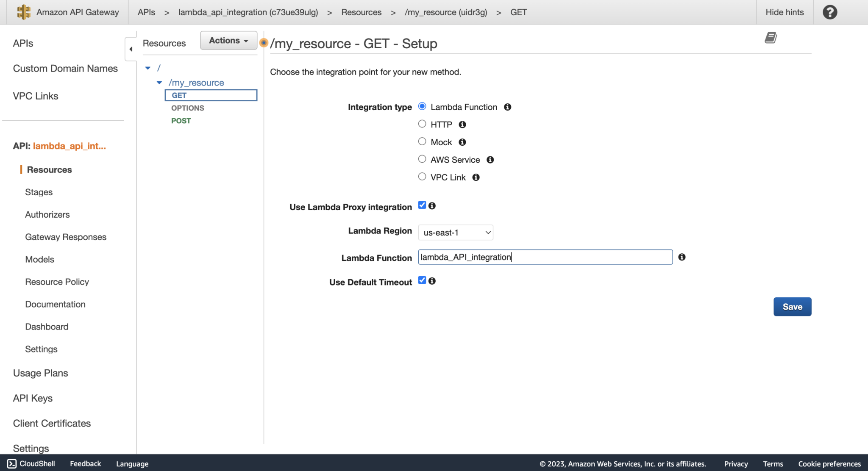Open Stages in the sidebar
This screenshot has height=471, width=868.
(39, 192)
